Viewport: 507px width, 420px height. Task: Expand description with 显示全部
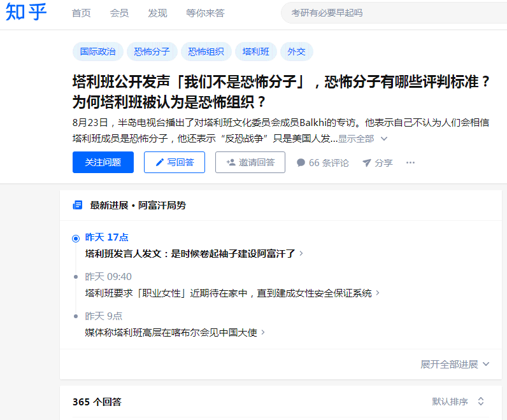tap(356, 139)
